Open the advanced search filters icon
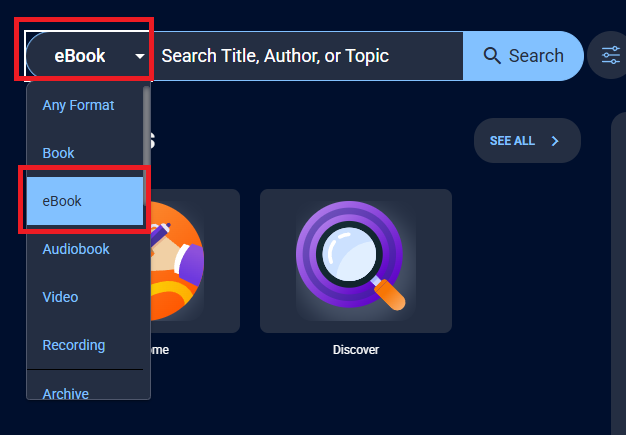Screen dimensions: 626x435 click(x=609, y=56)
